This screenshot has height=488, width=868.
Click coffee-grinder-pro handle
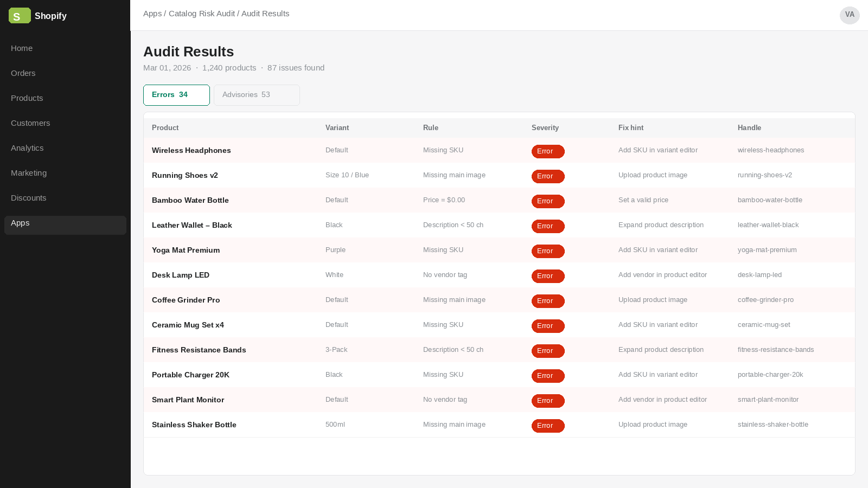pos(765,300)
